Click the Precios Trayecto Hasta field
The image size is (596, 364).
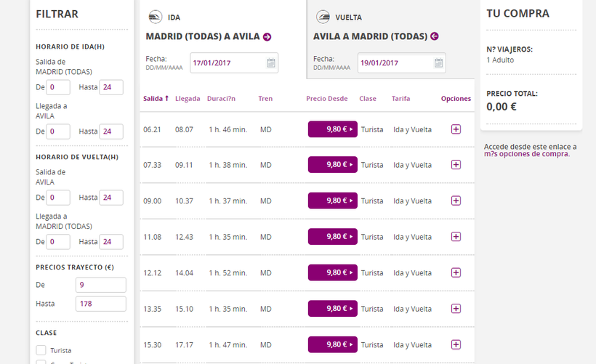pyautogui.click(x=100, y=304)
